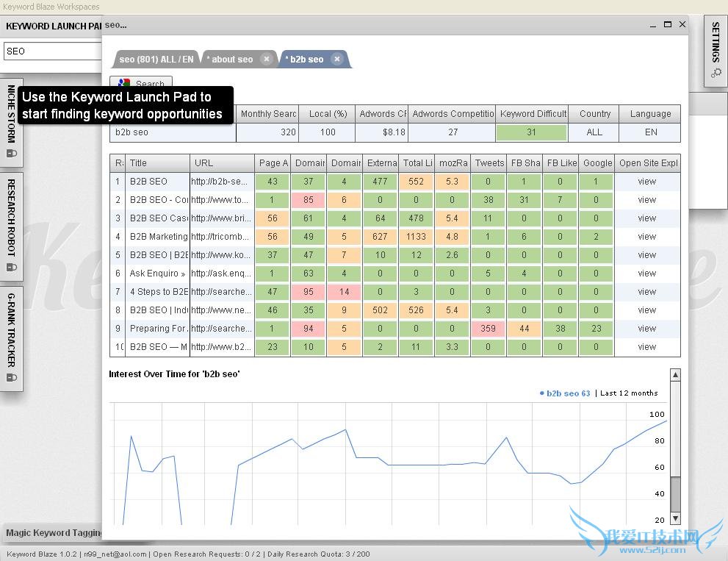Viewport: 728px width, 561px height.
Task: Maximize the seo results window
Action: coord(668,24)
